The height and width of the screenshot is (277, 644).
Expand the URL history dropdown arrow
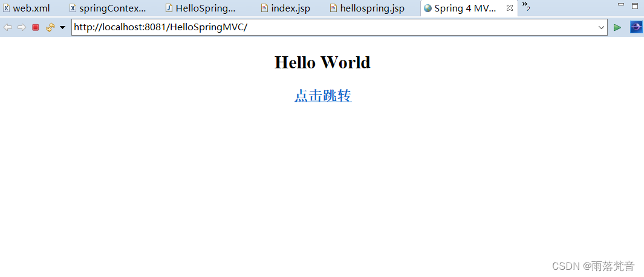pyautogui.click(x=601, y=28)
